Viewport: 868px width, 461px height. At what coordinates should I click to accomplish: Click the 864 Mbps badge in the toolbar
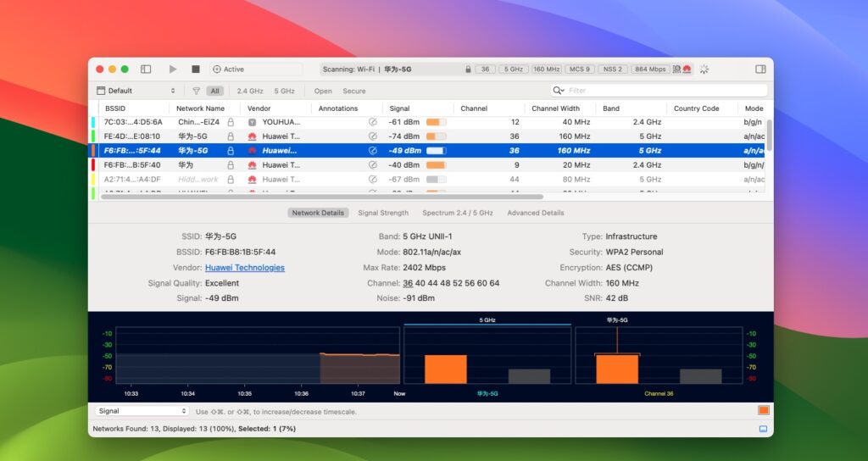tap(650, 69)
